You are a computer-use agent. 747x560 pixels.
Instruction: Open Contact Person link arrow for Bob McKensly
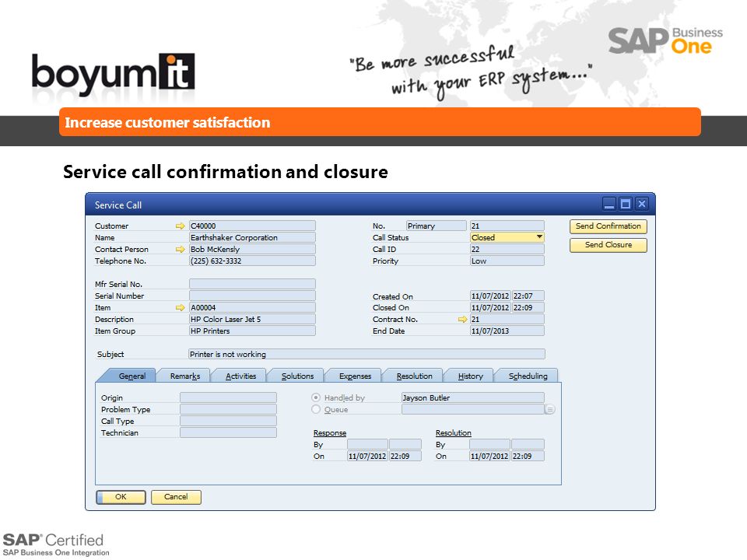tap(180, 249)
